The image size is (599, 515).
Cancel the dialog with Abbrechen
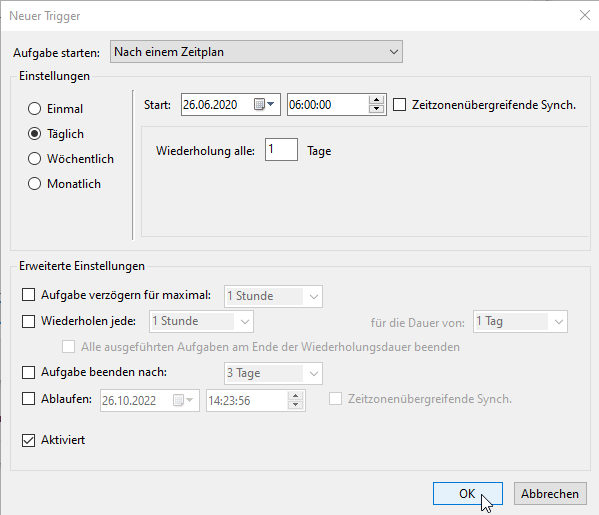tap(550, 494)
